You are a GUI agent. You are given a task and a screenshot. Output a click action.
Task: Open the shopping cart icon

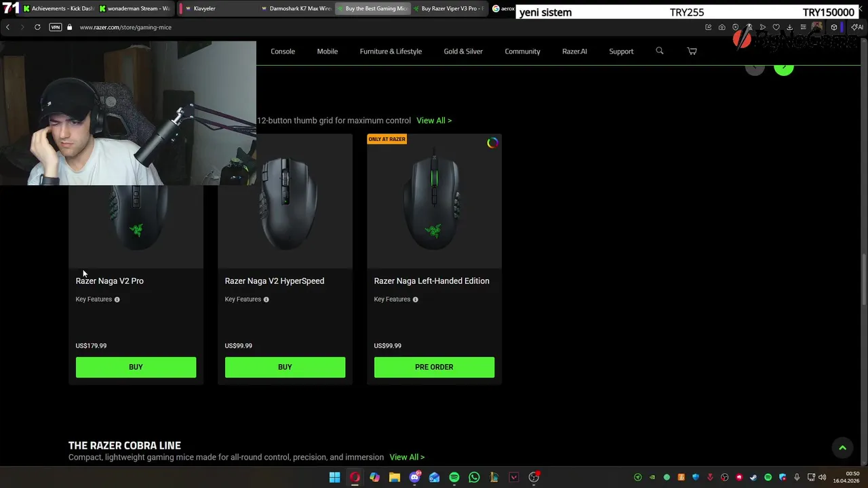coord(692,51)
